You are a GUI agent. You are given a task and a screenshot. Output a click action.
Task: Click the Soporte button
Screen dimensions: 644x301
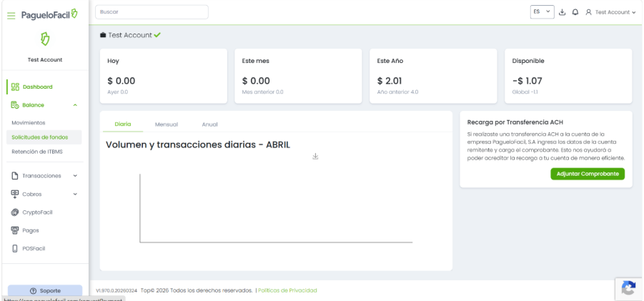point(44,291)
